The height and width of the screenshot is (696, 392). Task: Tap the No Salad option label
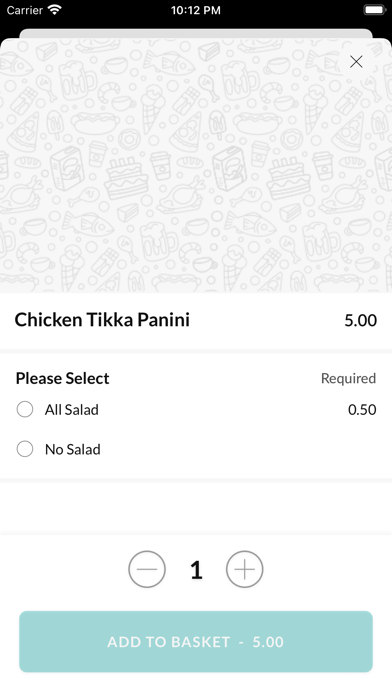(x=73, y=449)
